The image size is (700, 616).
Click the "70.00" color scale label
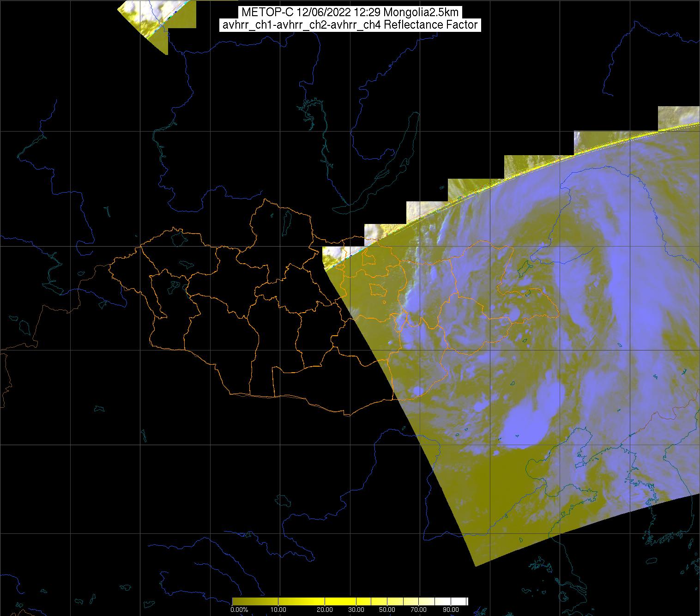[419, 610]
